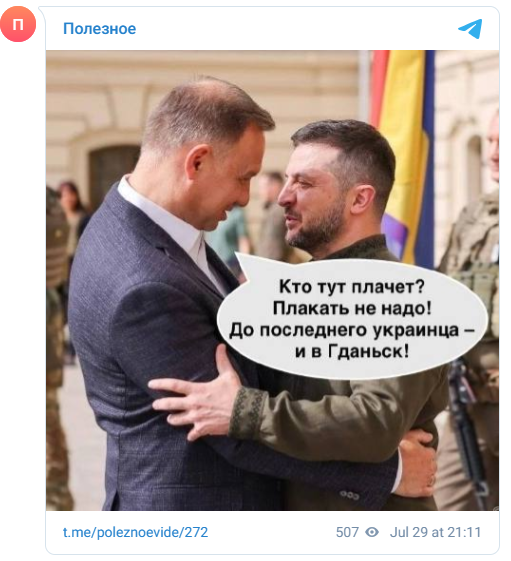Open the red П channel avatar
The width and height of the screenshot is (511, 561).
coord(18,24)
